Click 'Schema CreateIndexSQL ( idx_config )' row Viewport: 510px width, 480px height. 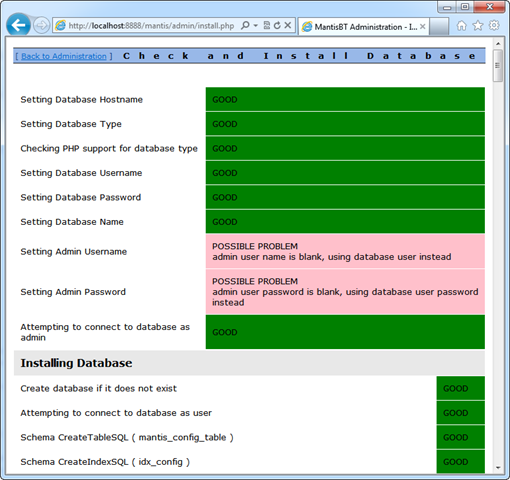[105, 462]
